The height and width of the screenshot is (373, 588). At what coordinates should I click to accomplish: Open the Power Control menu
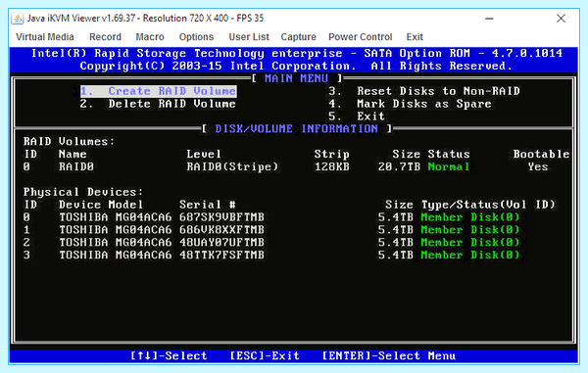(360, 37)
